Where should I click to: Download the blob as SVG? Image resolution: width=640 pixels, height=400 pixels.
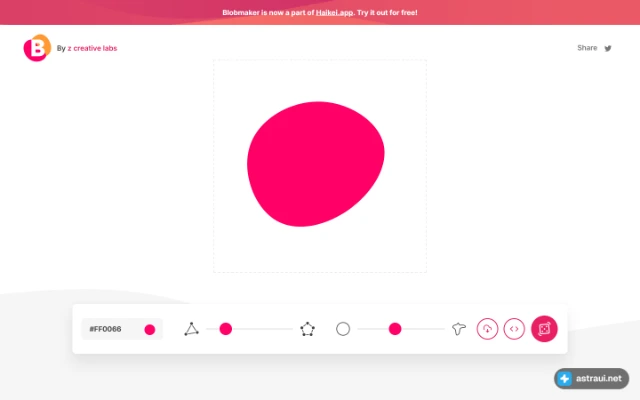click(487, 329)
